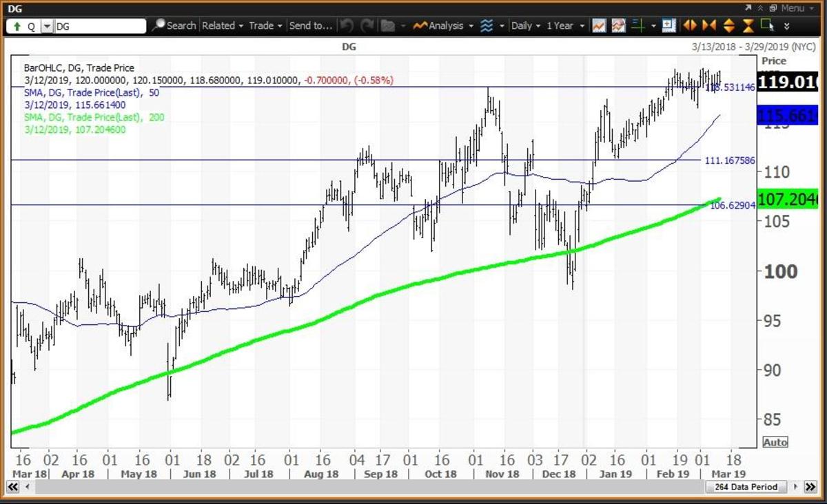Click the horizontal compress arrows icon

(x=708, y=25)
